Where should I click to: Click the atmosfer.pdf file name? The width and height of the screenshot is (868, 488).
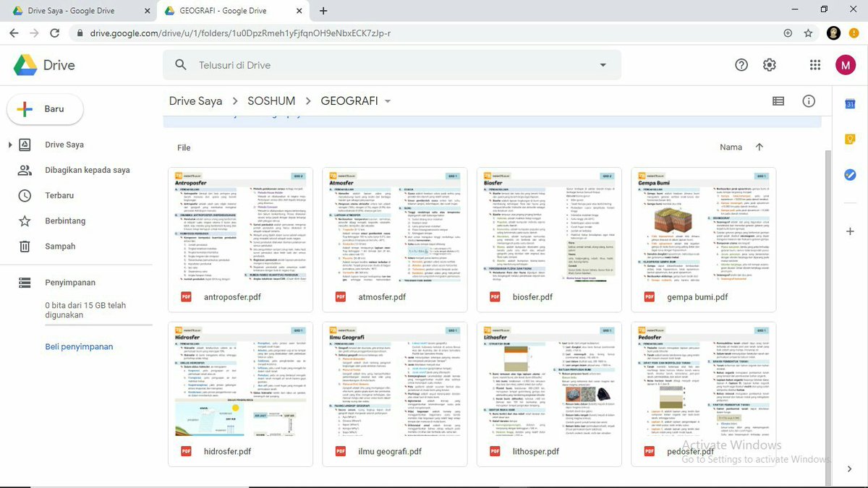point(382,297)
